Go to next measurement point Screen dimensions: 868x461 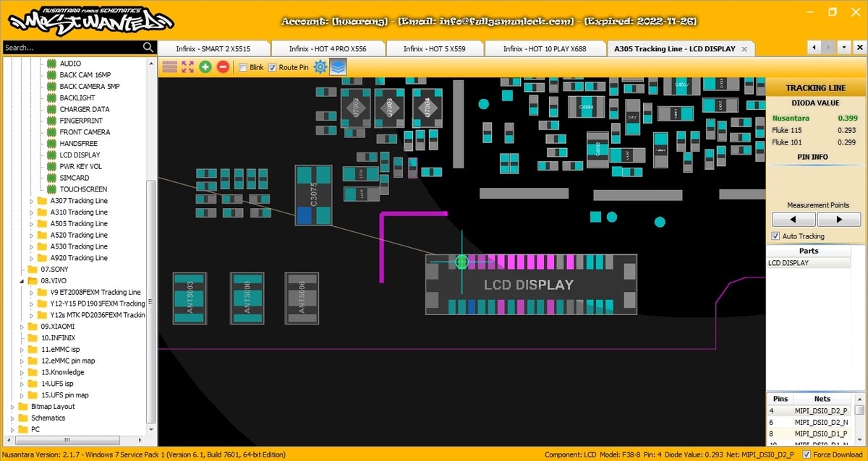(838, 219)
